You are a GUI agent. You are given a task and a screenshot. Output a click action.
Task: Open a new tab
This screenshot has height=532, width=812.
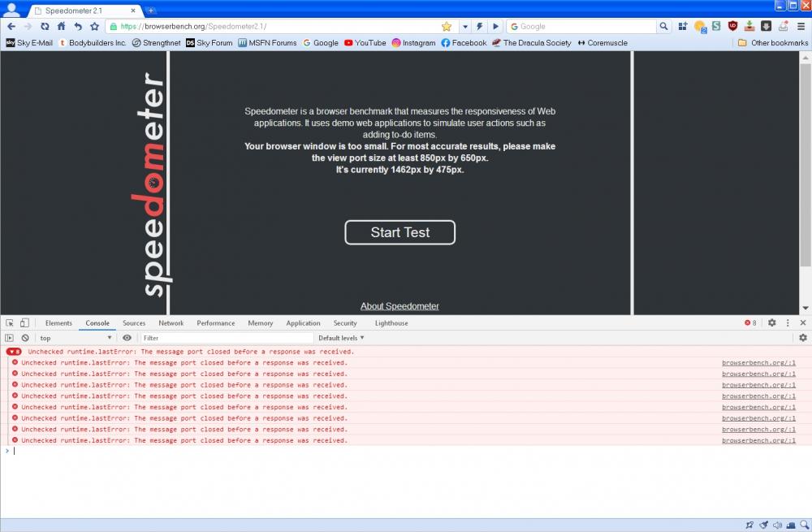tap(150, 11)
